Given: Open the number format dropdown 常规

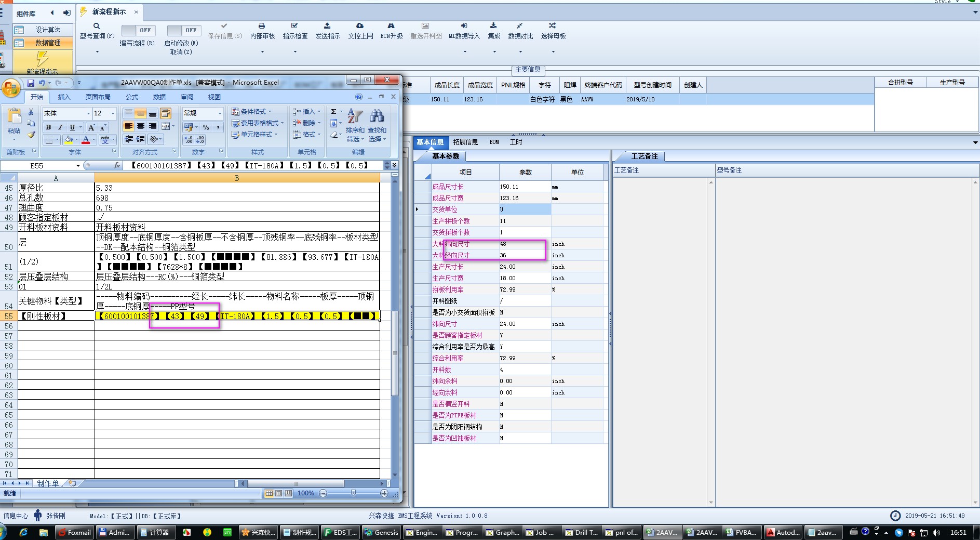Looking at the screenshot, I should pos(220,113).
